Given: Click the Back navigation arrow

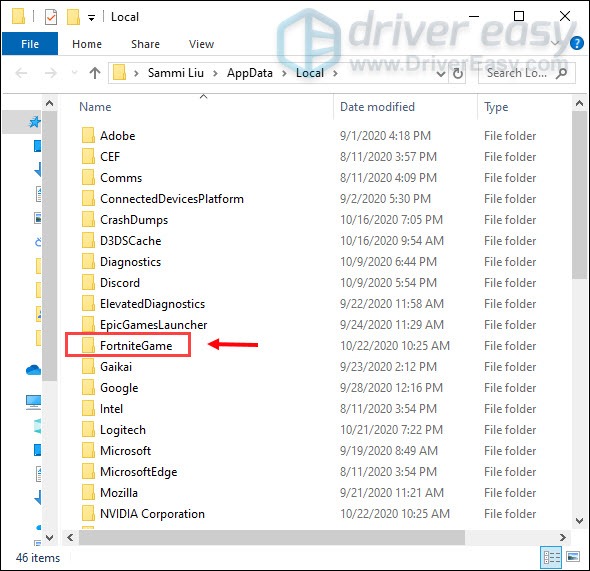Looking at the screenshot, I should coord(22,73).
